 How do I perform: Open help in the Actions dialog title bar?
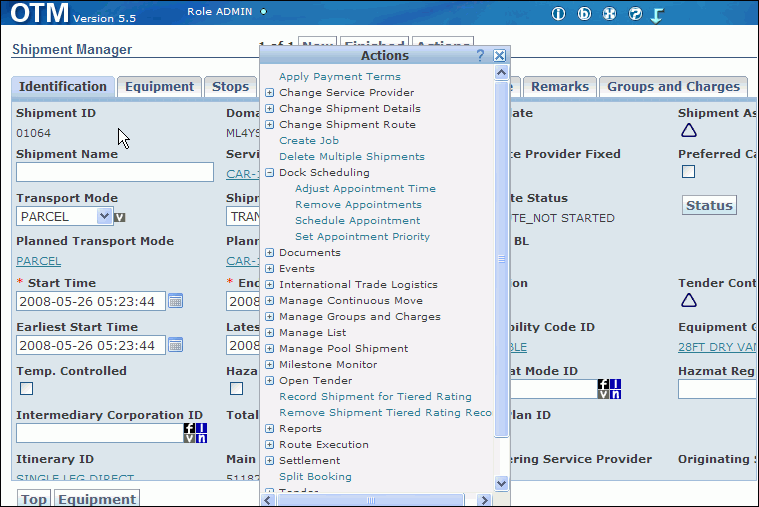(480, 56)
